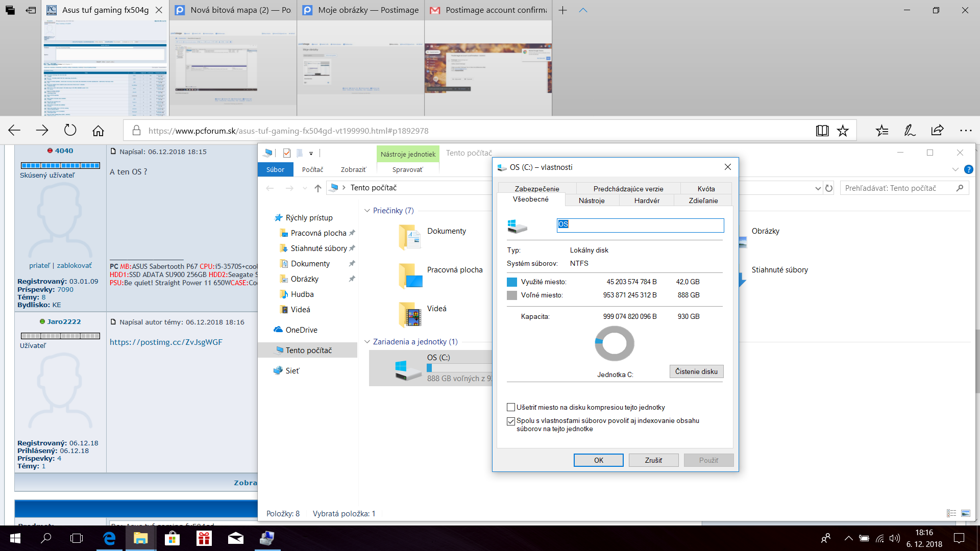Click the Share page icon

[x=937, y=131]
